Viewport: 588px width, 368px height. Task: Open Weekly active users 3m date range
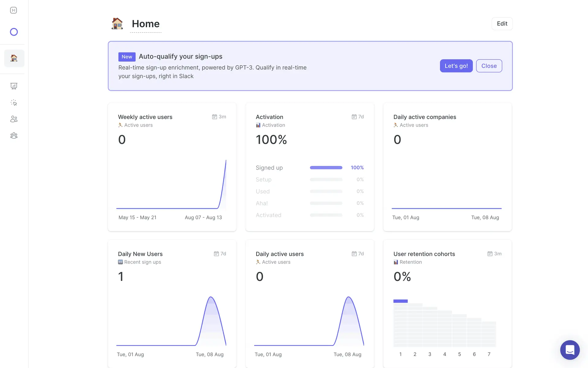[219, 117]
